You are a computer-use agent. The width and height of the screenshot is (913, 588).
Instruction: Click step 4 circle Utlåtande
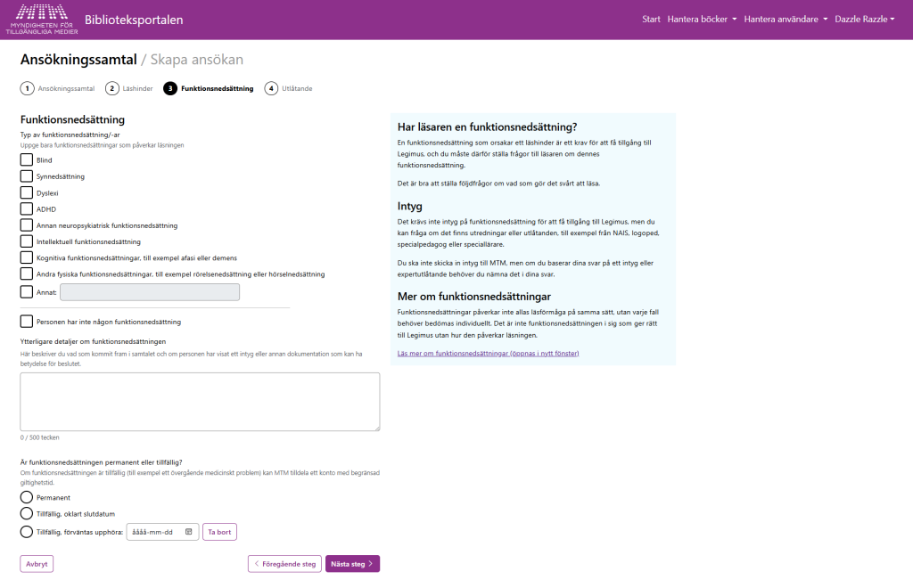pos(271,88)
